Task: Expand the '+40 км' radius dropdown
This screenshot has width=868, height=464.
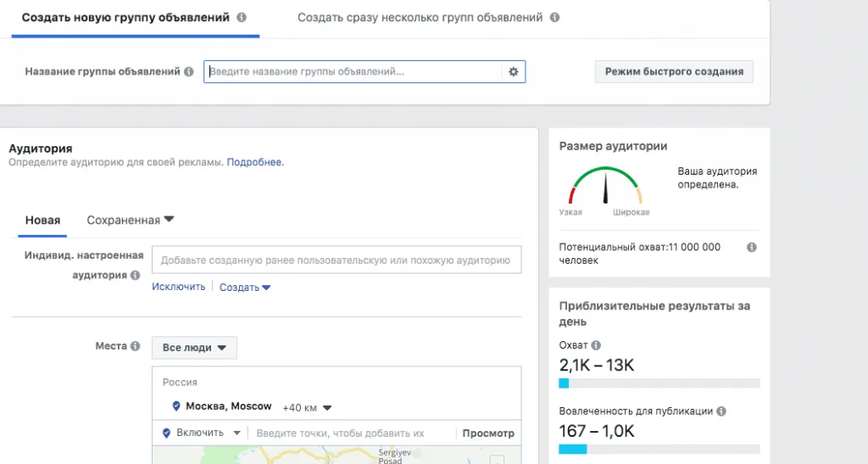Action: (x=307, y=407)
